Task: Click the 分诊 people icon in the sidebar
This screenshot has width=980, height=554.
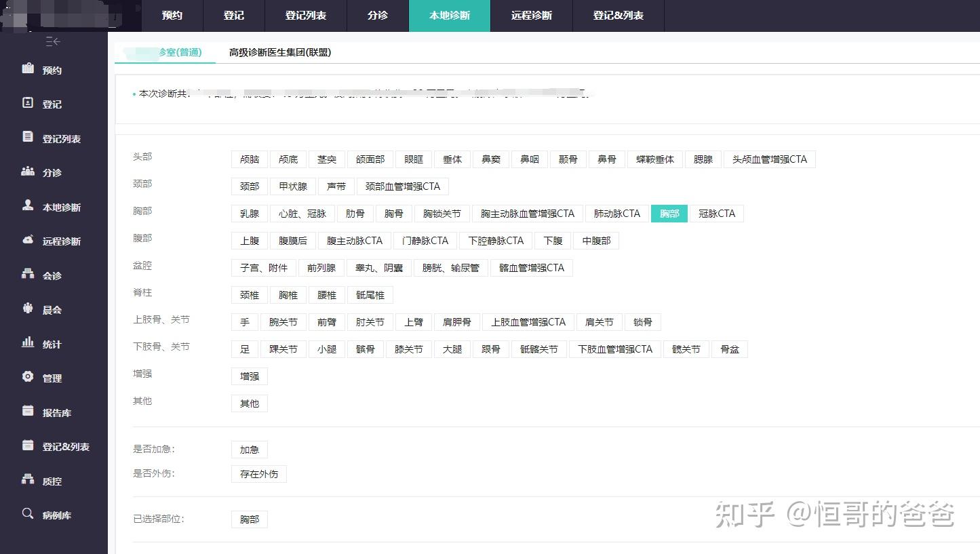Action: pyautogui.click(x=28, y=171)
